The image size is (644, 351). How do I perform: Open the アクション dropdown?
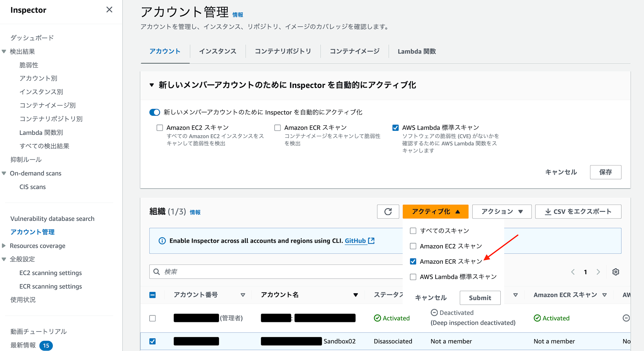tap(502, 212)
